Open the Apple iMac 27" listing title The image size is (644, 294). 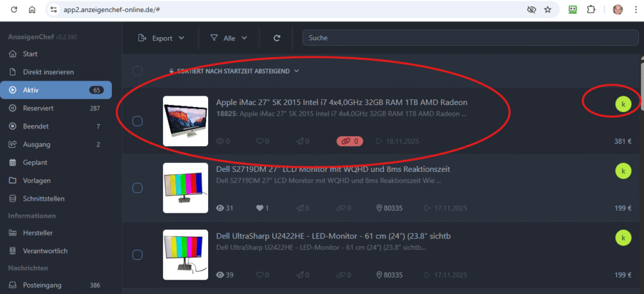tap(341, 102)
